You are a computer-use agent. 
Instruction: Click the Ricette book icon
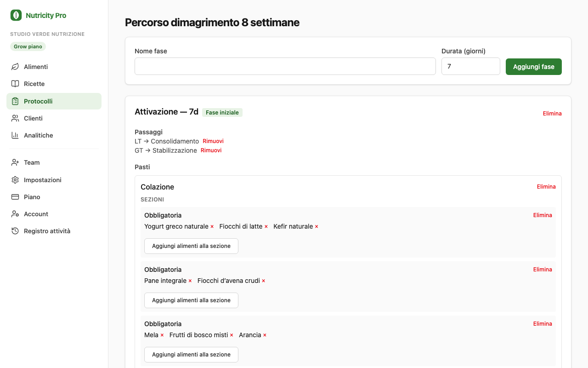(x=15, y=84)
